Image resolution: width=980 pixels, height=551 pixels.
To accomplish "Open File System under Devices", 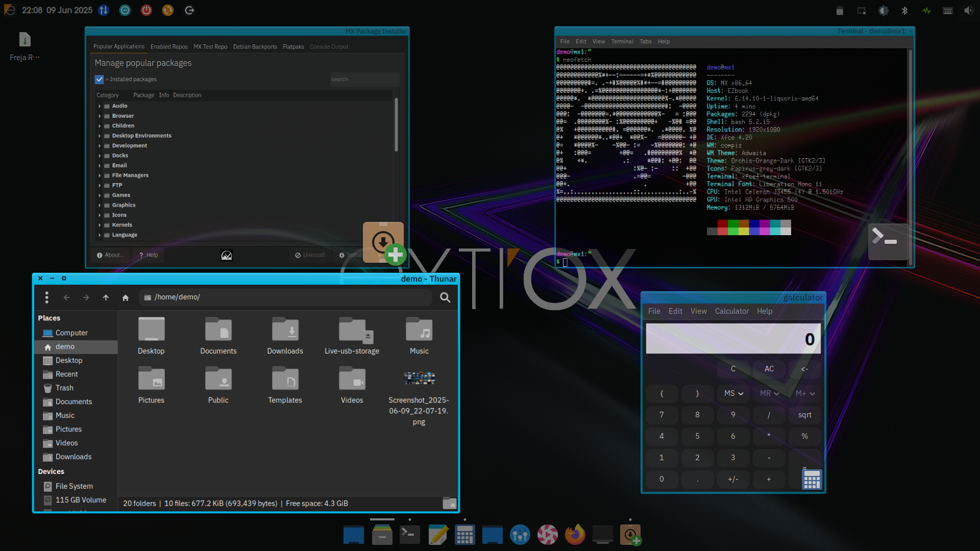I will tap(74, 486).
